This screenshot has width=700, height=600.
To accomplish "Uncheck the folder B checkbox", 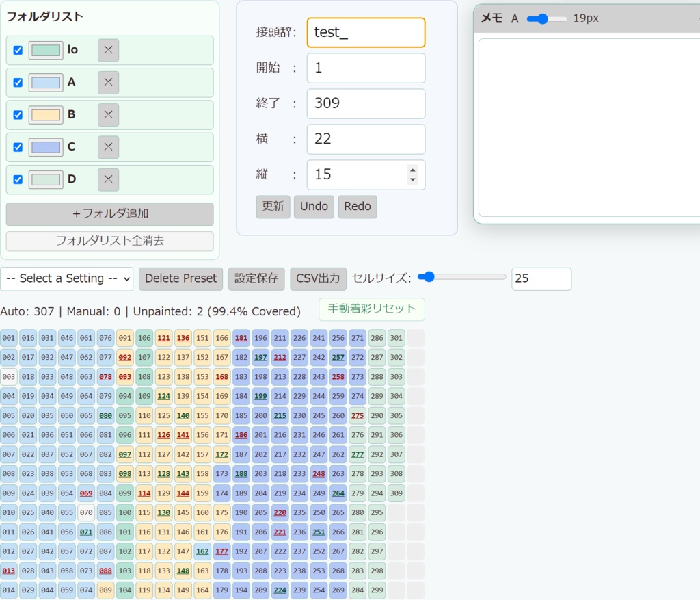I will tap(18, 115).
